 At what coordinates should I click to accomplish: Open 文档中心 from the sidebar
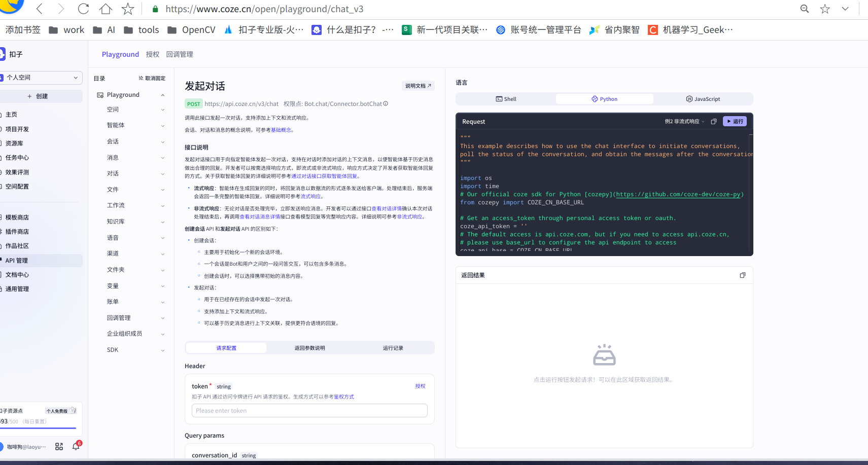pyautogui.click(x=17, y=274)
